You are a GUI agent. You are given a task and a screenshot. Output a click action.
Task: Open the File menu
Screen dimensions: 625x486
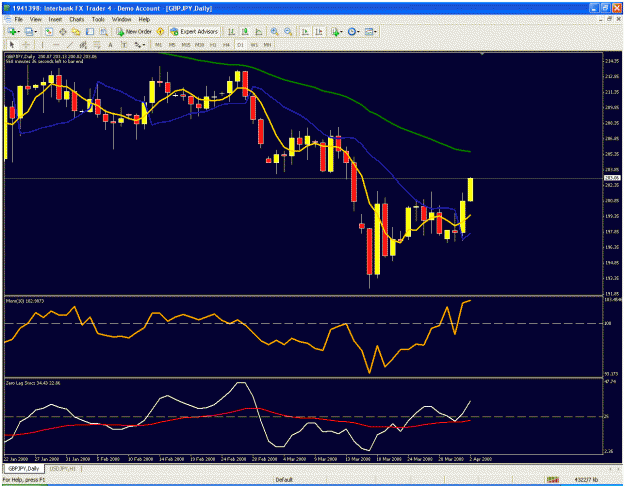tap(18, 19)
